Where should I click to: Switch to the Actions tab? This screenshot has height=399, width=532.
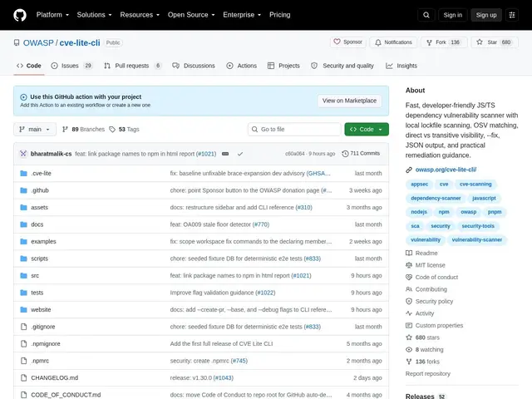coord(242,66)
